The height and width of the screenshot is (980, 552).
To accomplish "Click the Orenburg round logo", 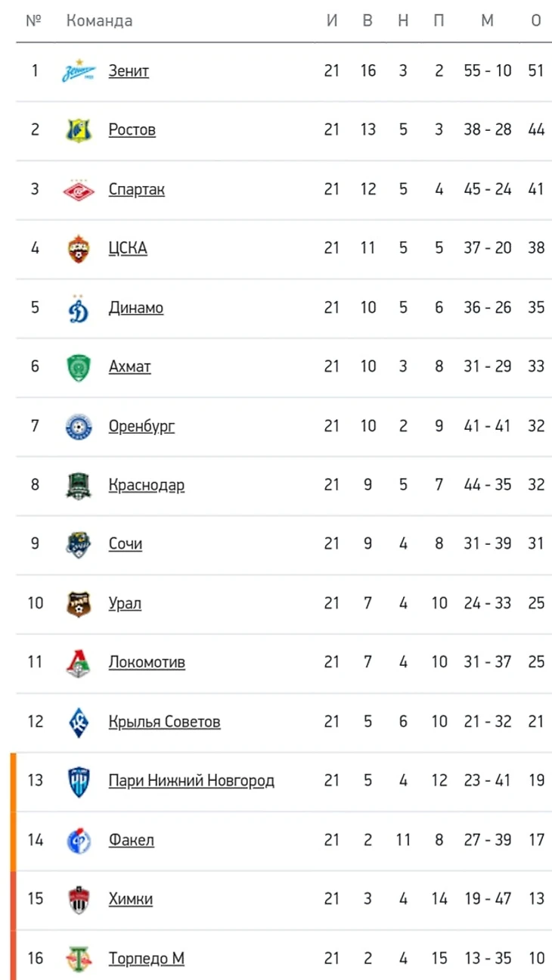I will (79, 426).
